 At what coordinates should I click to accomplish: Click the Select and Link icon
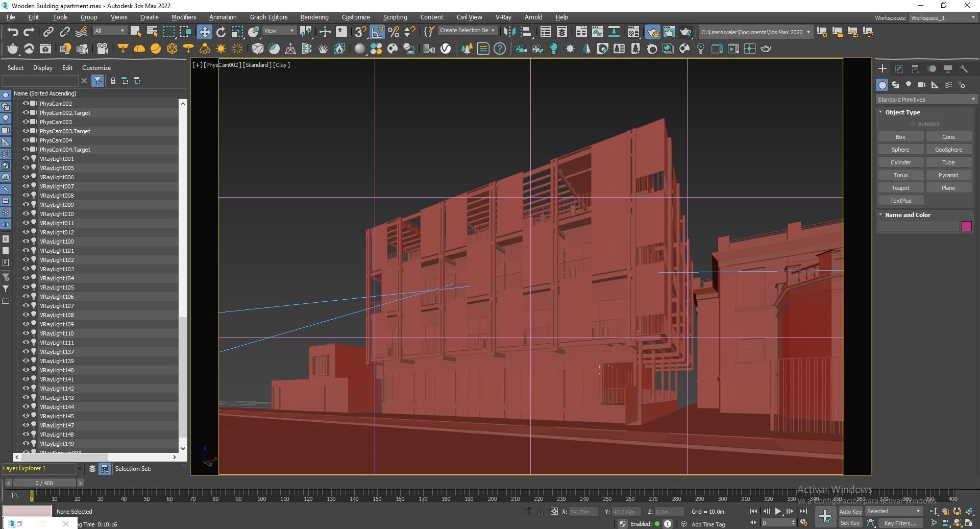pos(48,32)
